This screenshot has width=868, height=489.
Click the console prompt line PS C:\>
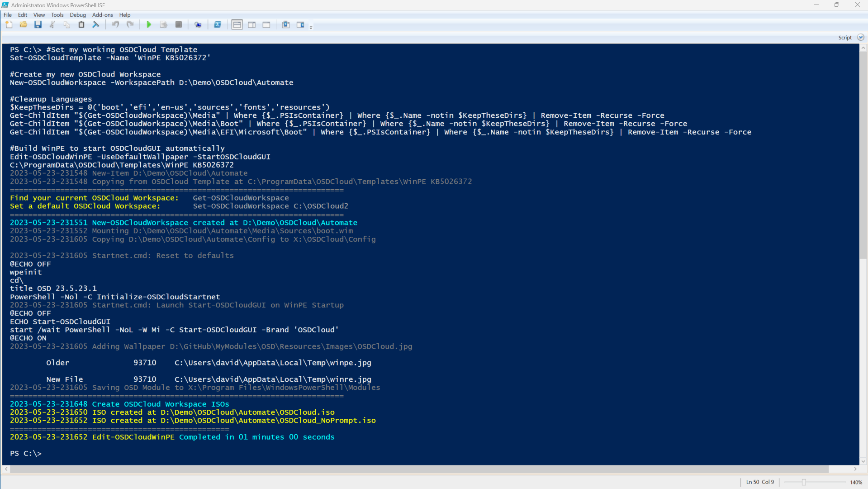click(26, 454)
